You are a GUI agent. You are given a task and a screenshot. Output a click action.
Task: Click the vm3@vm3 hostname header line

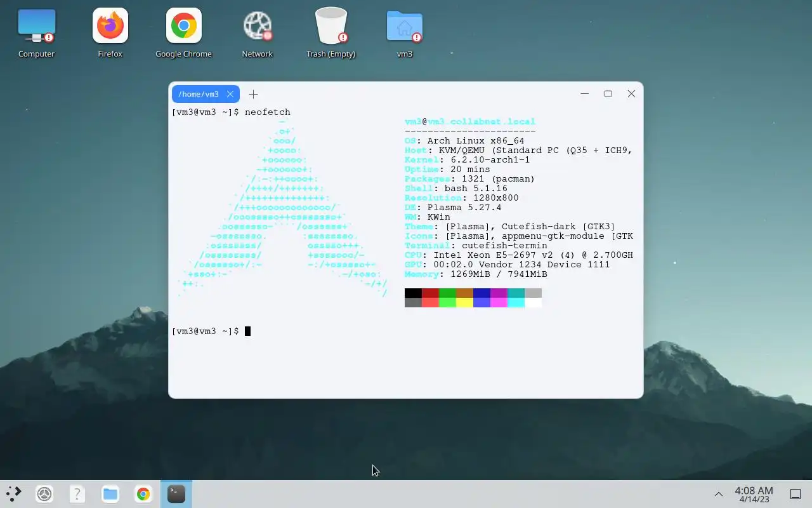(470, 122)
